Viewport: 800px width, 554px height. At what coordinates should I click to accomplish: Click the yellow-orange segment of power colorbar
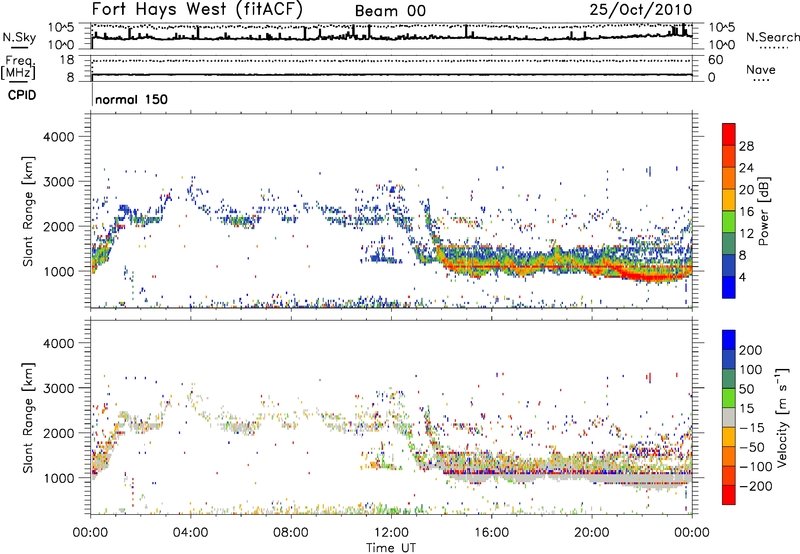tap(729, 199)
